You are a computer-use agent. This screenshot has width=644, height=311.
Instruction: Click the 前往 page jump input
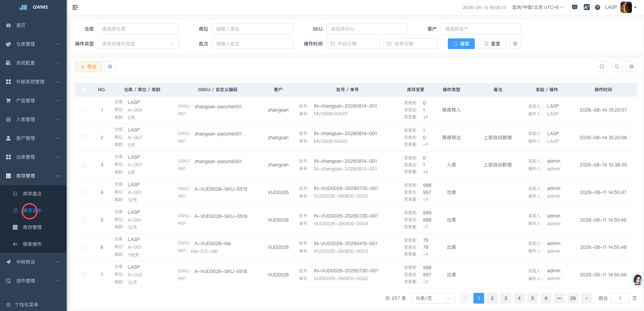(x=620, y=298)
